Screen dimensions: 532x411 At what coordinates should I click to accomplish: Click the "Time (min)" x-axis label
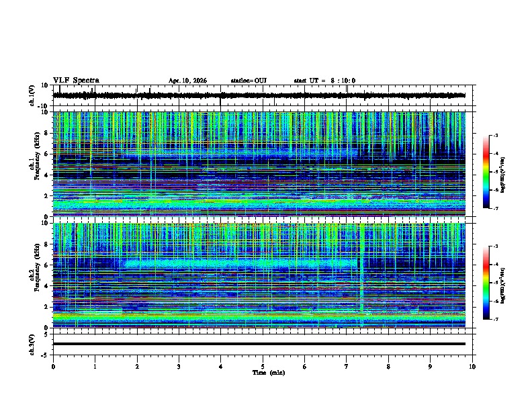(x=269, y=373)
